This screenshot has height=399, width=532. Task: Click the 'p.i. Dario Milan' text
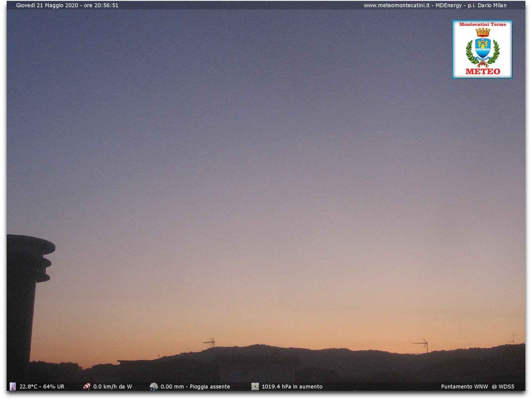pos(487,5)
